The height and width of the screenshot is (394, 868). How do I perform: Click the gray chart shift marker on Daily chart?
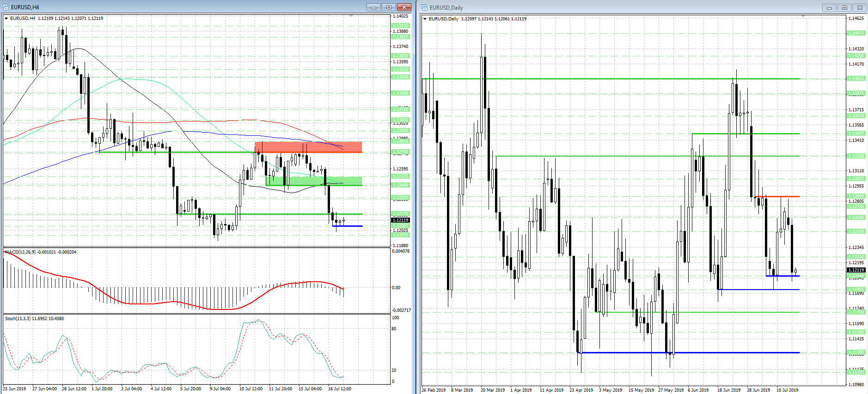[x=803, y=17]
